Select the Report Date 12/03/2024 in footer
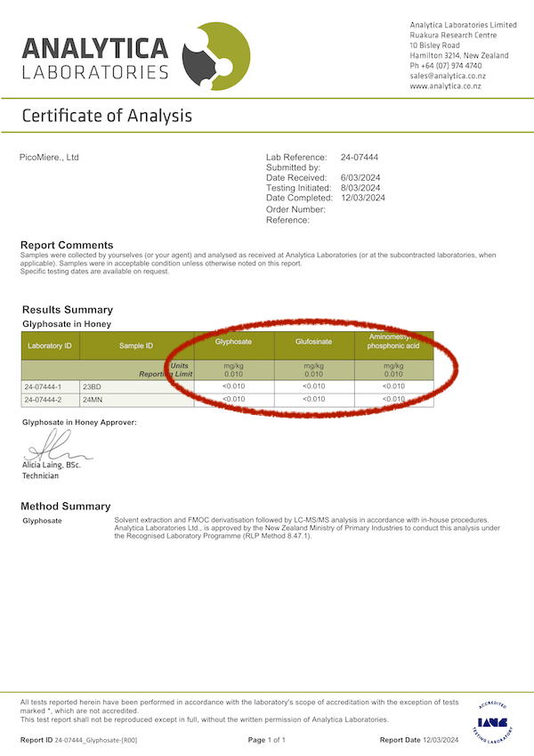This screenshot has width=534, height=756. click(x=441, y=740)
